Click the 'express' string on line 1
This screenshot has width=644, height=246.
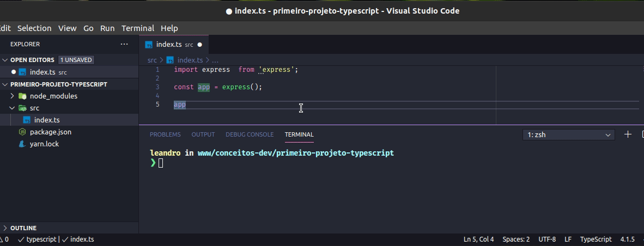277,70
